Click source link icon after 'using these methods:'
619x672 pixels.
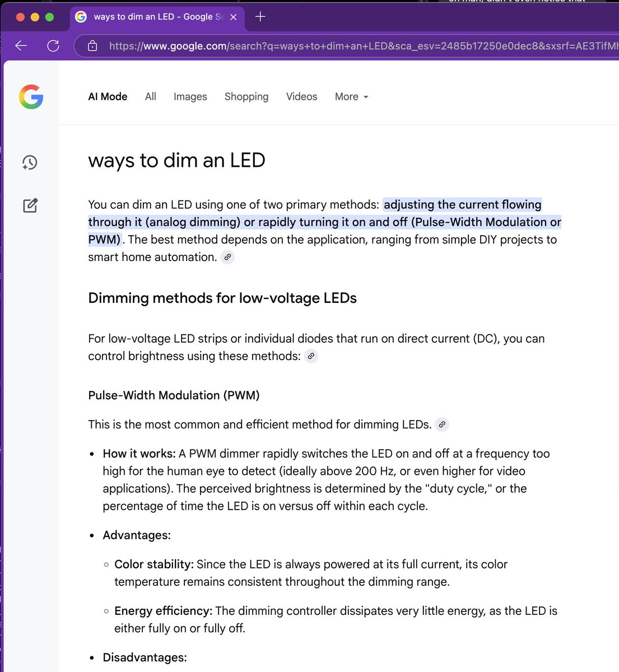[x=311, y=356]
